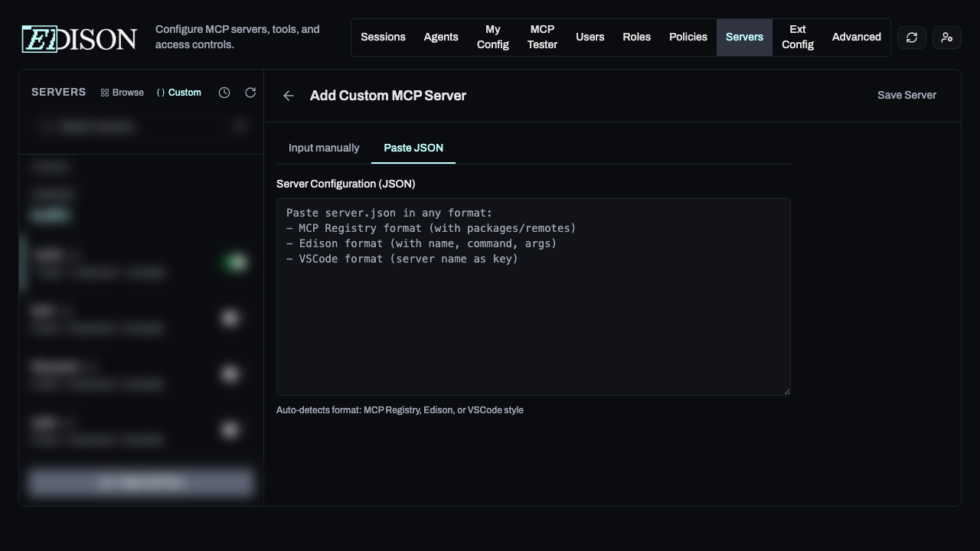Click the sync icon in the top-right corner
The height and width of the screenshot is (551, 980).
click(911, 37)
